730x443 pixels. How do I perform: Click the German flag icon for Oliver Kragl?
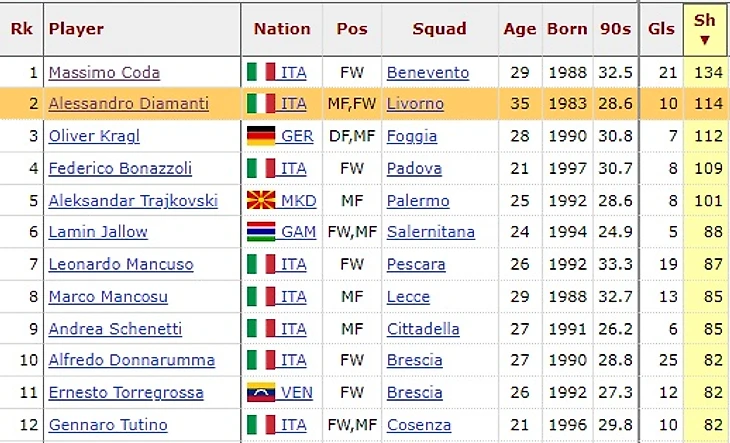(x=261, y=136)
